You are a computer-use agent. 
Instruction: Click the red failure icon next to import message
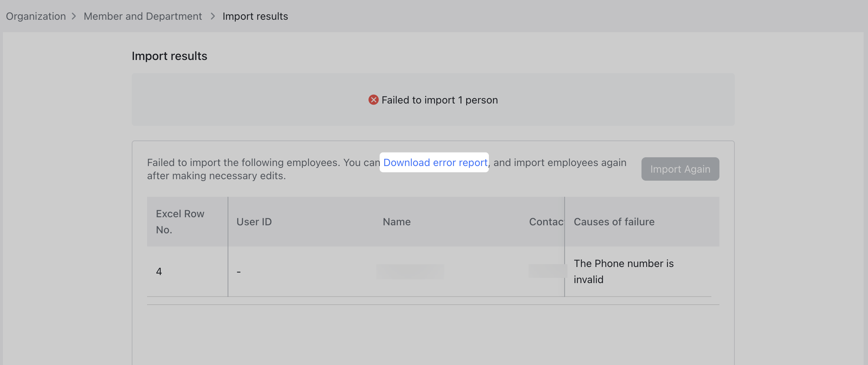pos(373,99)
